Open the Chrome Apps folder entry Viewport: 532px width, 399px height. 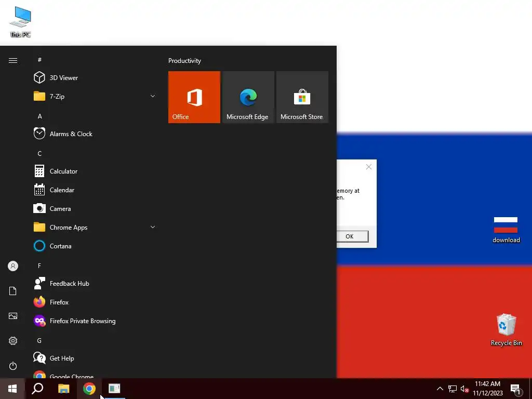point(95,227)
